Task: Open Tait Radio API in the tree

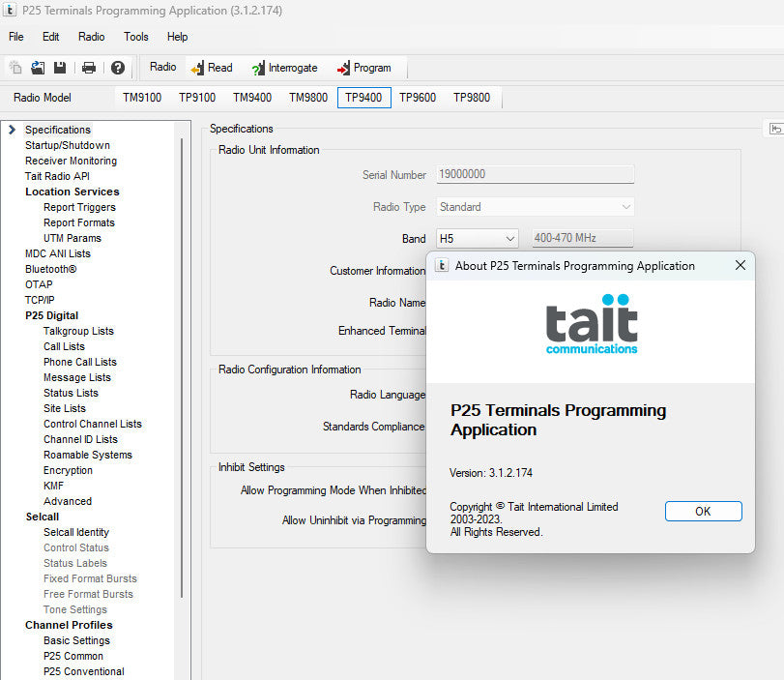Action: pyautogui.click(x=57, y=176)
